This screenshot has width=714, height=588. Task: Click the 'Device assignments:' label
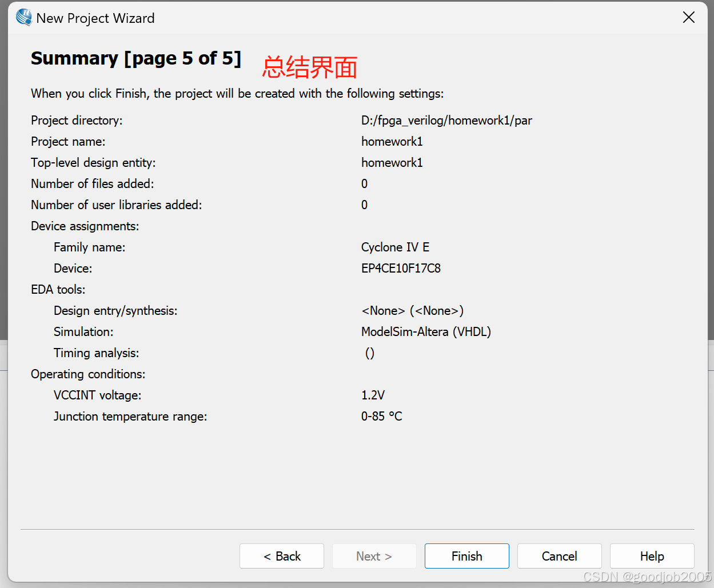pos(85,226)
